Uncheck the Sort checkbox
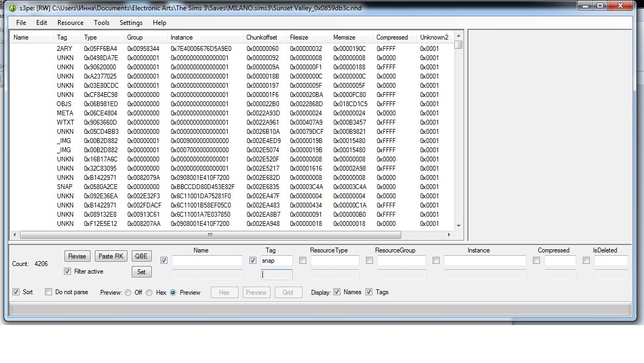This screenshot has width=644, height=363. click(16, 292)
